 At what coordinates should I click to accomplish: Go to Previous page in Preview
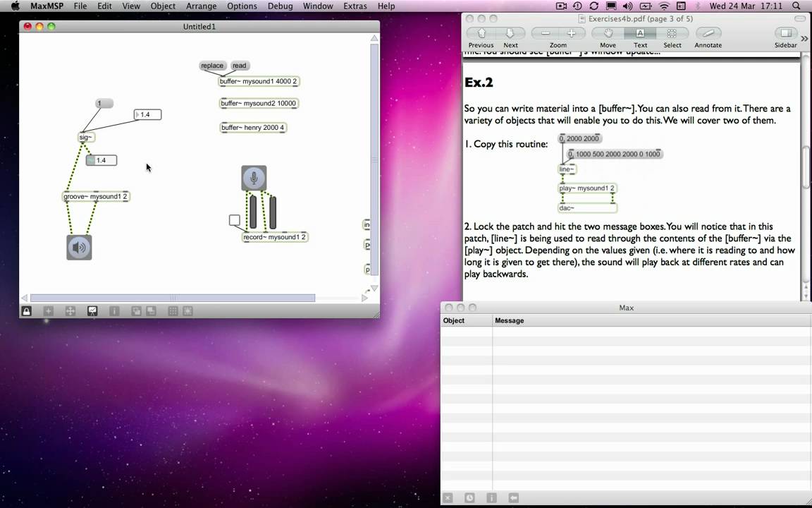[x=481, y=33]
